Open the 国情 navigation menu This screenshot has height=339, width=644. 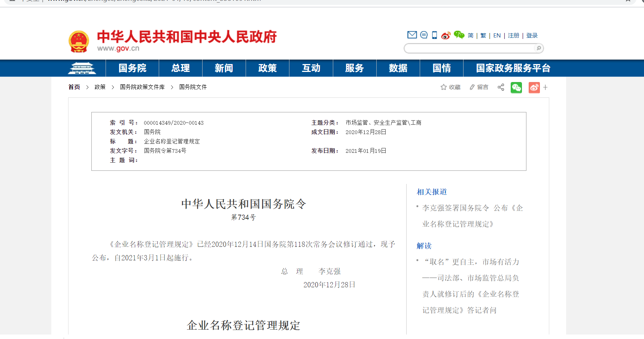click(442, 68)
